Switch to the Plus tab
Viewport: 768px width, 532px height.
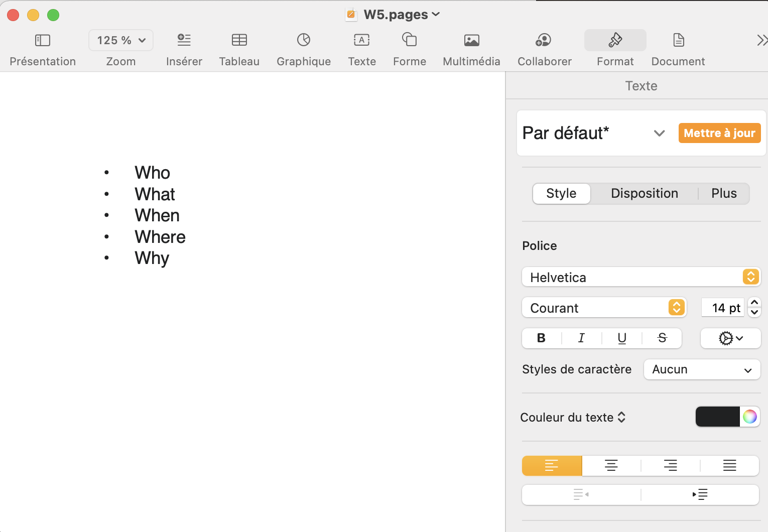point(724,194)
